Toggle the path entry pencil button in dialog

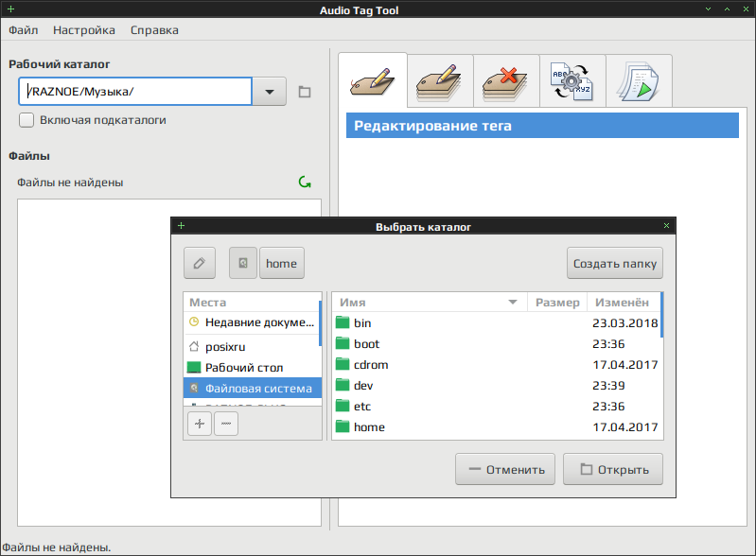(x=200, y=263)
